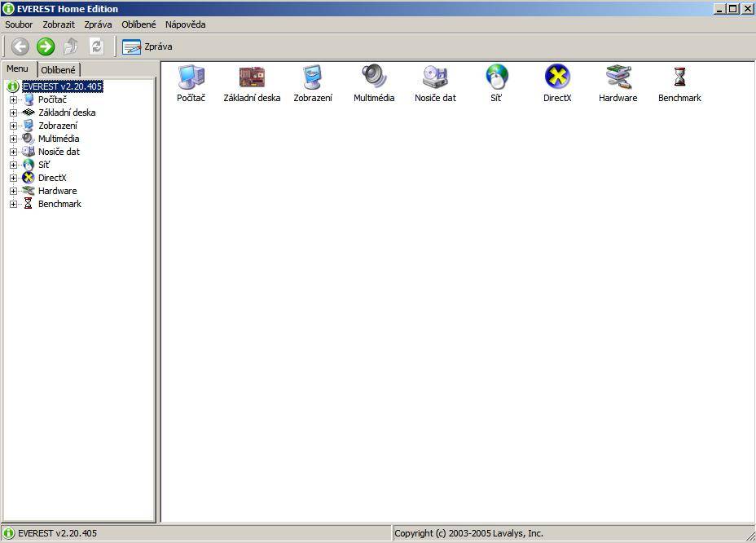Switch to the Oblíbené tab in side panel
The height and width of the screenshot is (543, 756).
[x=59, y=70]
